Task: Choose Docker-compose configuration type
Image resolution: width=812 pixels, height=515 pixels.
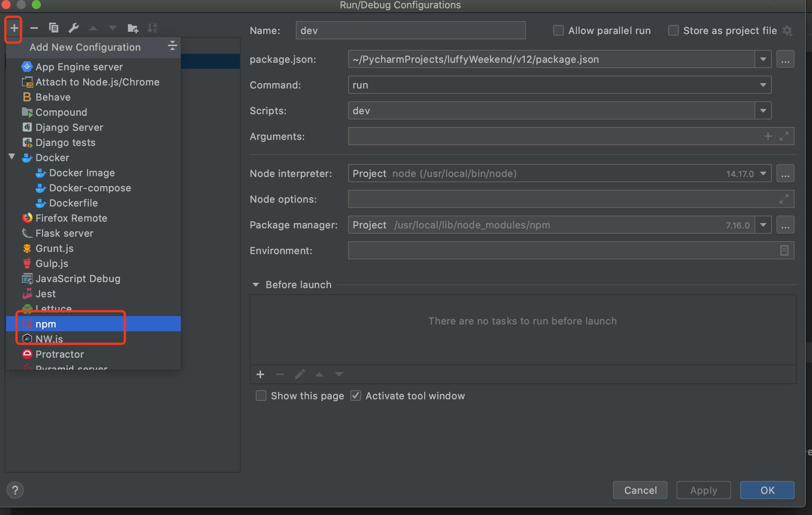Action: pyautogui.click(x=93, y=188)
